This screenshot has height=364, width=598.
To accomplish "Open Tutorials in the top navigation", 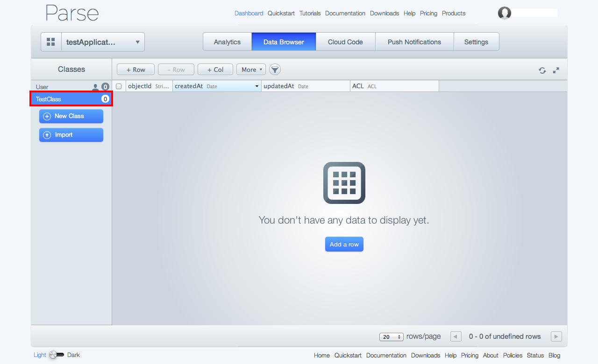I will [x=310, y=13].
